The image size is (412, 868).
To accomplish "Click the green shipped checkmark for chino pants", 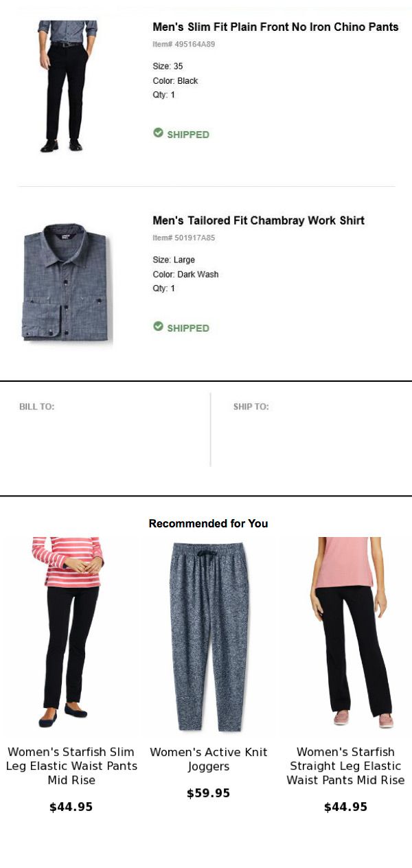I will pos(158,133).
